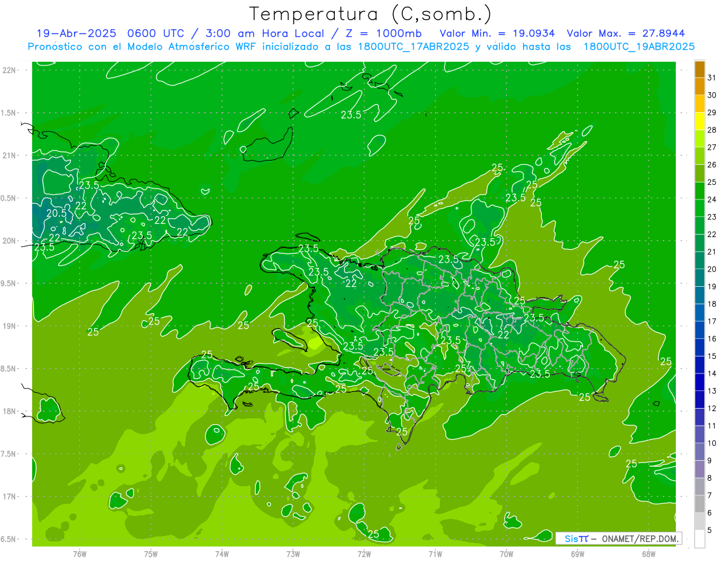Click the legend swatch between 12 and 13
The height and width of the screenshot is (562, 728).
pos(699,400)
